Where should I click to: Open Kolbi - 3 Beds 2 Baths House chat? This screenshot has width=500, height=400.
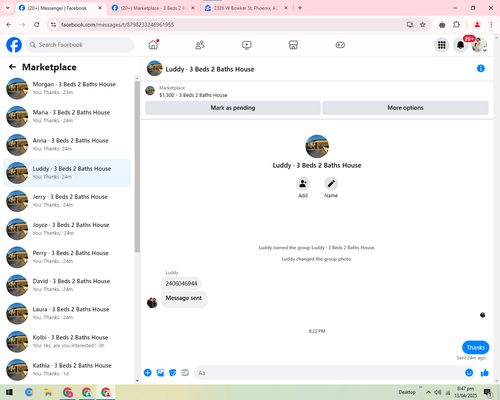coord(67,342)
